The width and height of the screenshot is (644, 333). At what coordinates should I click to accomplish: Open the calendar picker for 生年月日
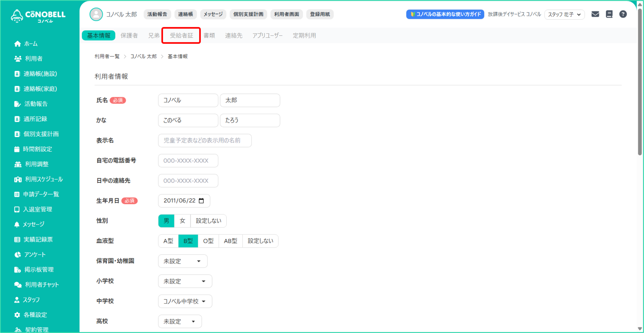coord(201,201)
